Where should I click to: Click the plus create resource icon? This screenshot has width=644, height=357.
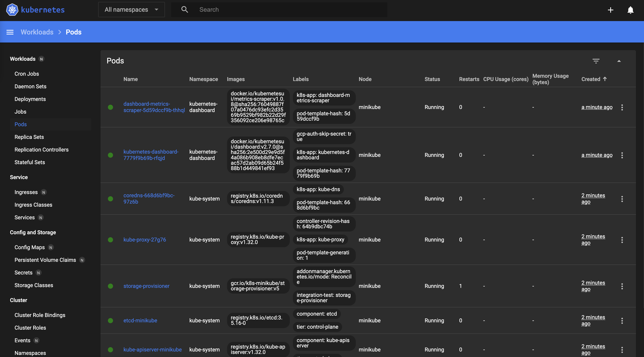pyautogui.click(x=610, y=10)
